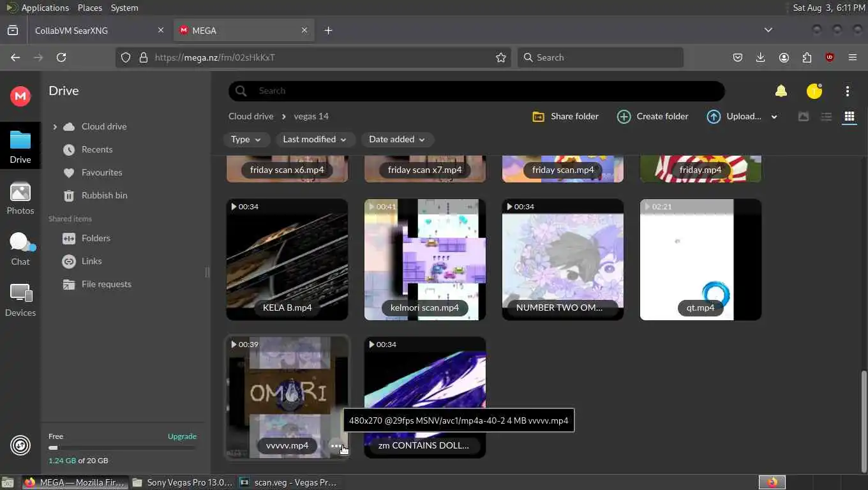Open the vvvvv.mp4 three-dot context menu
Image resolution: width=868 pixels, height=490 pixels.
336,446
